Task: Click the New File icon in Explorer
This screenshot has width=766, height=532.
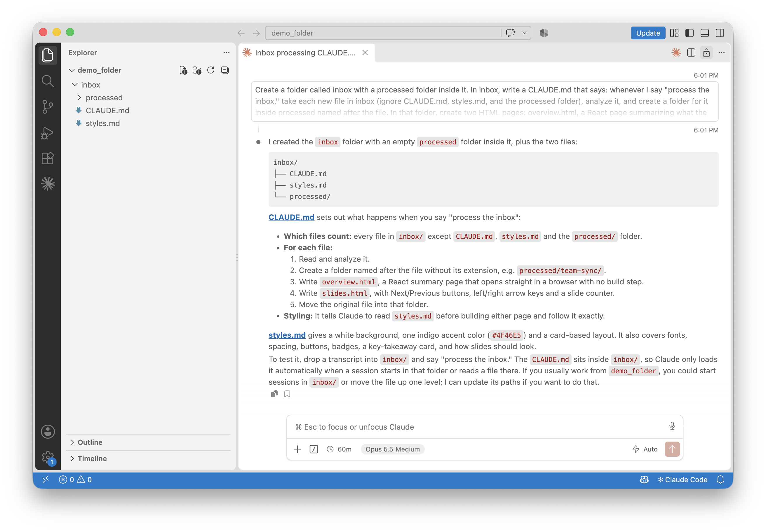Action: pos(183,70)
